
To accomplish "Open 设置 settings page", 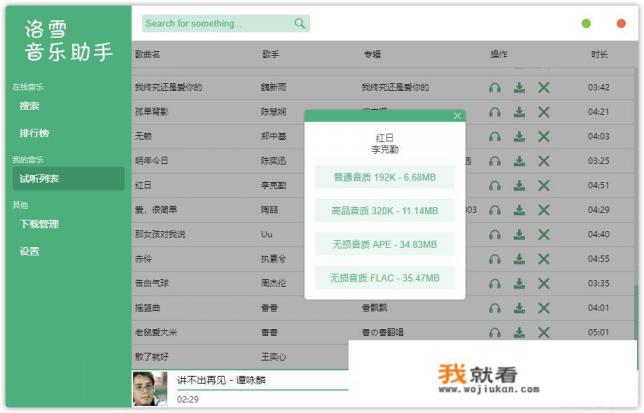I will click(30, 251).
